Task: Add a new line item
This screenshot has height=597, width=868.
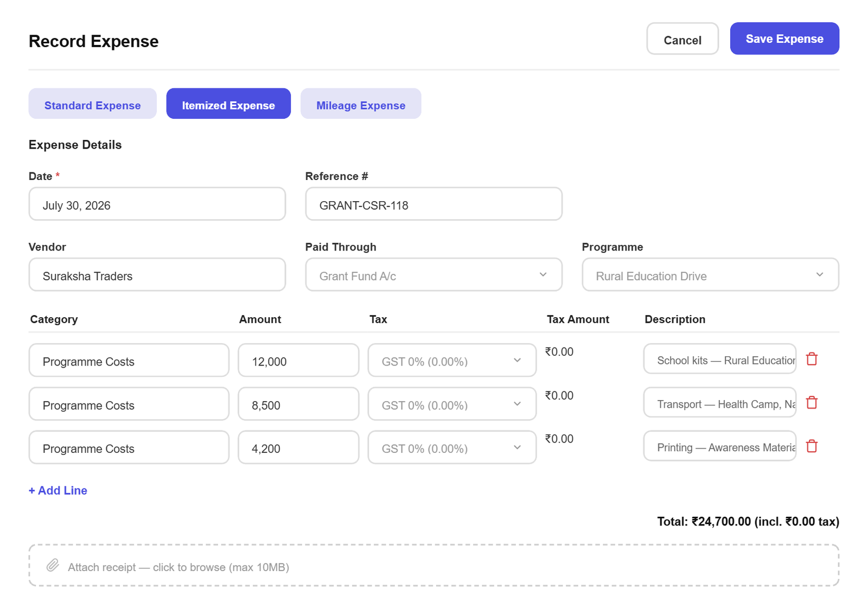Action: click(x=58, y=490)
